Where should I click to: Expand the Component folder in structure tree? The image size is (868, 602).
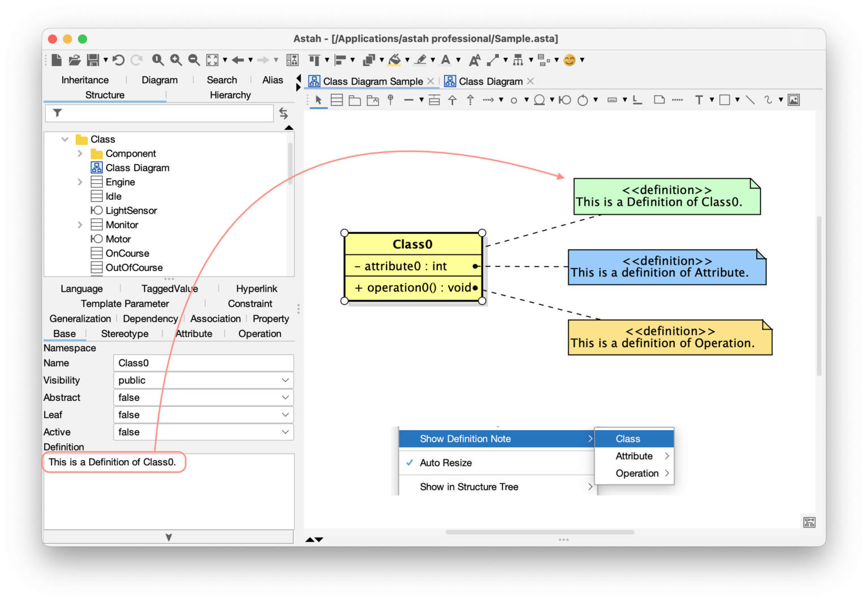coord(80,153)
